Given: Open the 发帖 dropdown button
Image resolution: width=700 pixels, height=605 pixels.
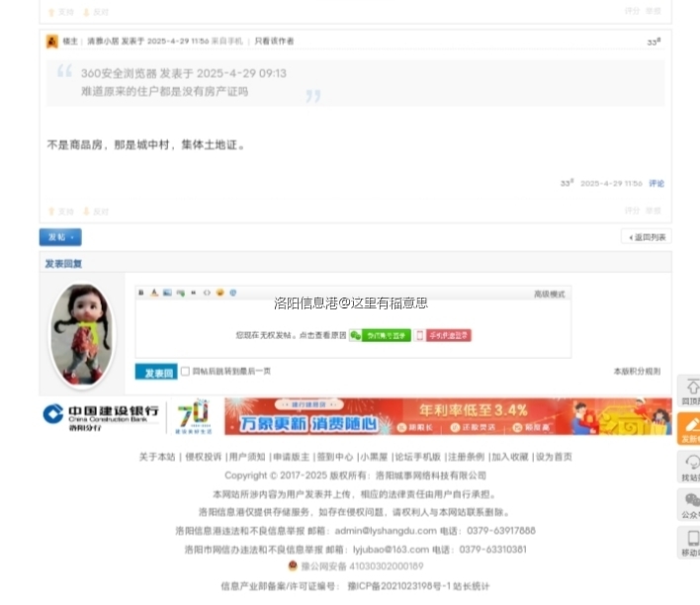Looking at the screenshot, I should [60, 237].
